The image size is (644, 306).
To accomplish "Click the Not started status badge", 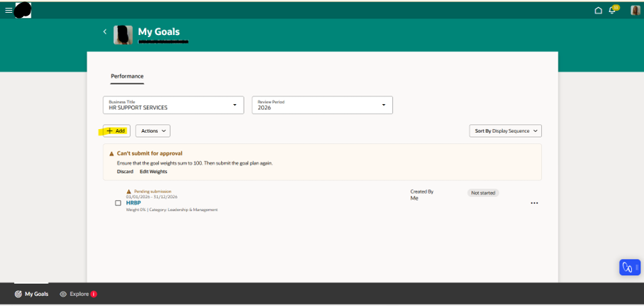I will coord(483,193).
